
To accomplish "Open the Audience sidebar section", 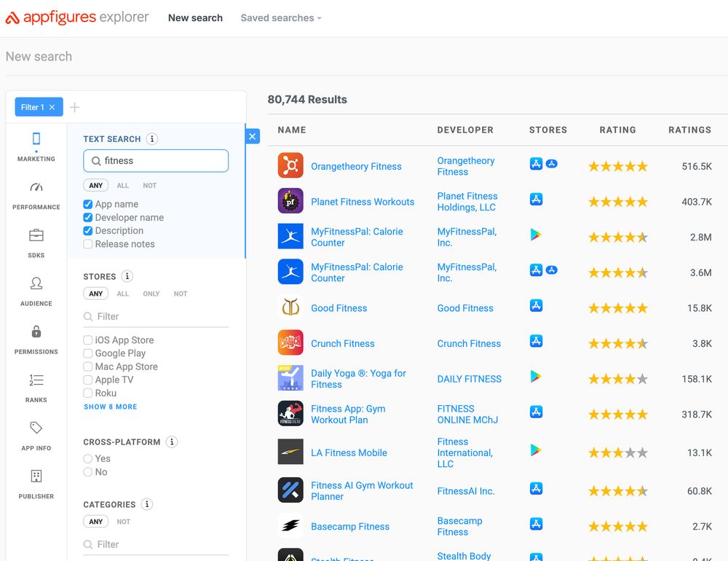I will pyautogui.click(x=36, y=291).
